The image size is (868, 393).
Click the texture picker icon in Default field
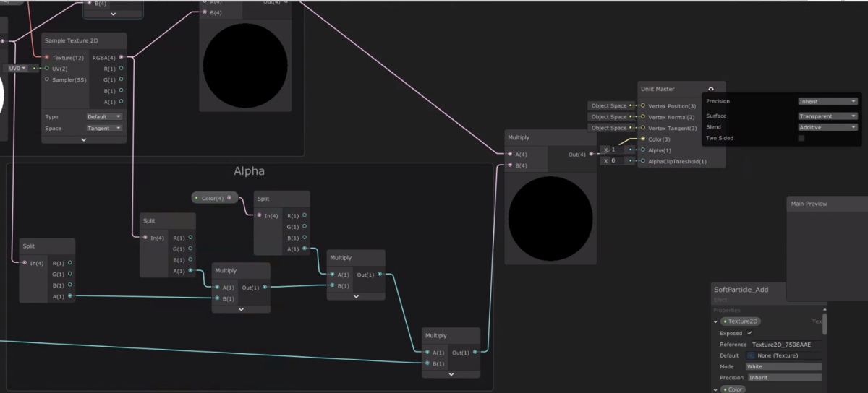(751, 355)
